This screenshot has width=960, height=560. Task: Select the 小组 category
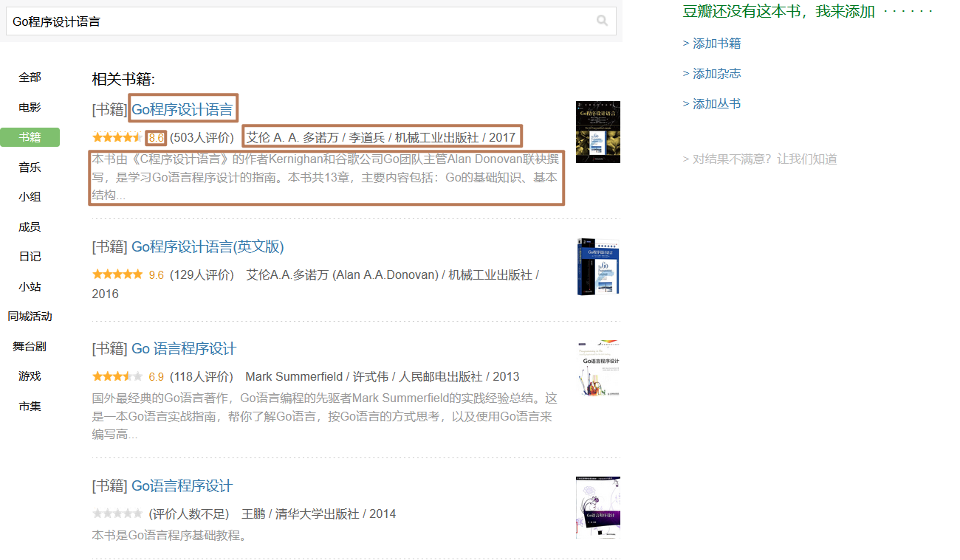tap(30, 197)
